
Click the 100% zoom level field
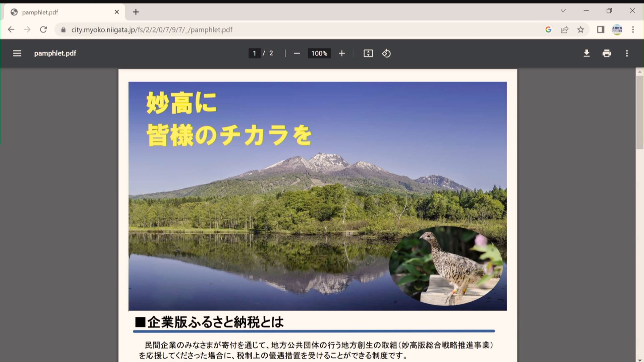(319, 53)
